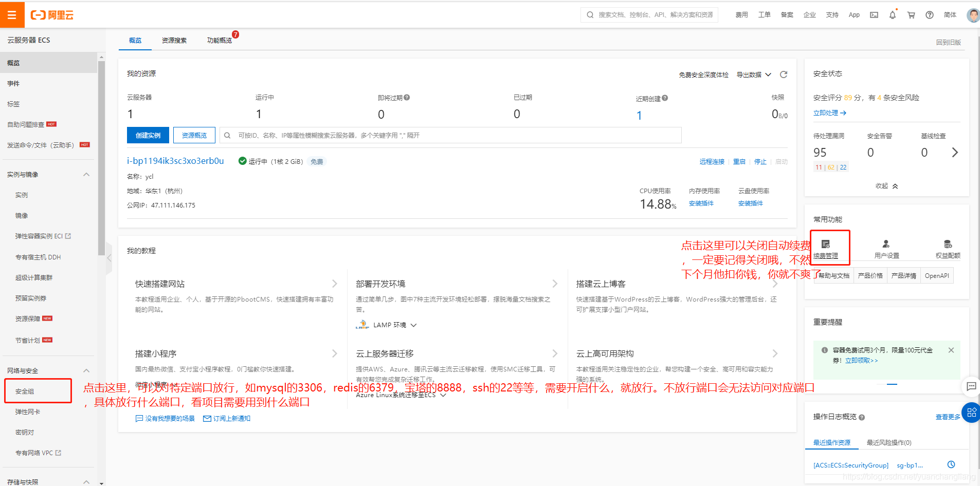Open the shopping cart icon
980x486 pixels.
(x=911, y=15)
